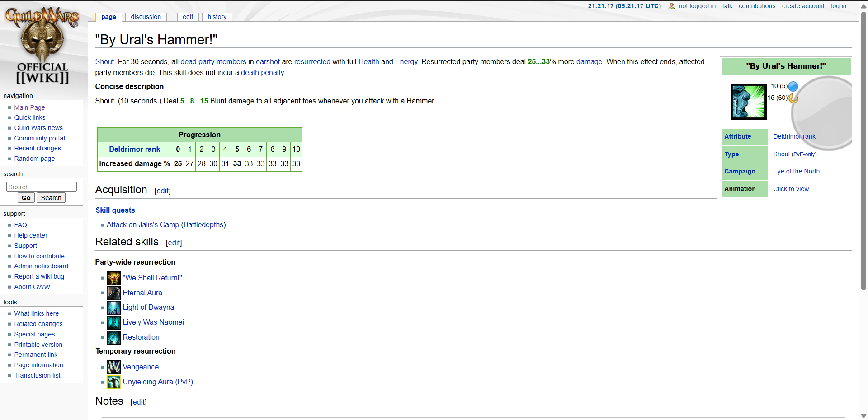Viewport: 868px width, 420px height.
Task: Open Eye of the North campaign
Action: [796, 171]
